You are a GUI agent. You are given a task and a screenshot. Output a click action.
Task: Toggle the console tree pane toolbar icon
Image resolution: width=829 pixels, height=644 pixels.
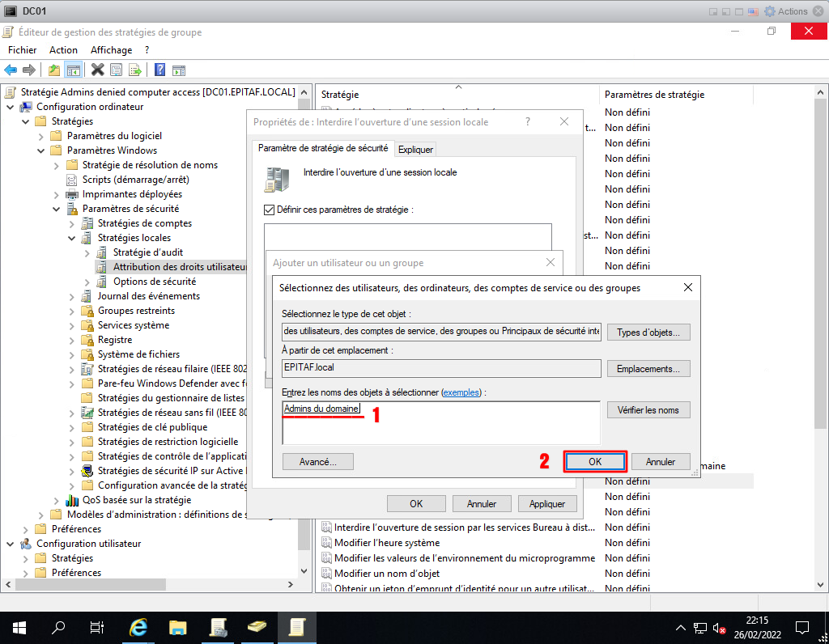74,70
